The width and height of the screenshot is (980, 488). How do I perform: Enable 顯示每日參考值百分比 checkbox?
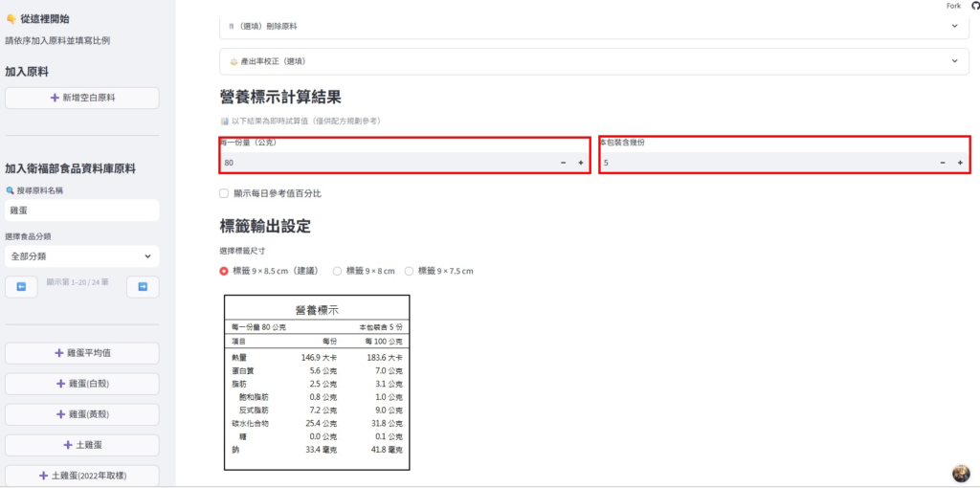[x=224, y=193]
